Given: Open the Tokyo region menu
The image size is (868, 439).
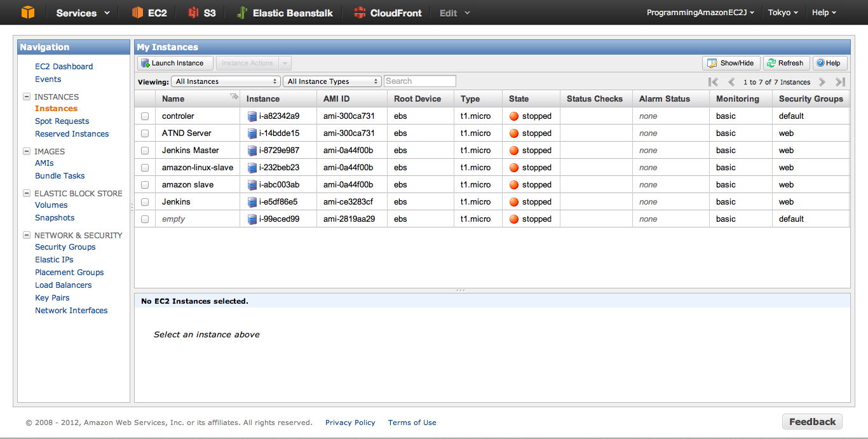Looking at the screenshot, I should pos(783,13).
